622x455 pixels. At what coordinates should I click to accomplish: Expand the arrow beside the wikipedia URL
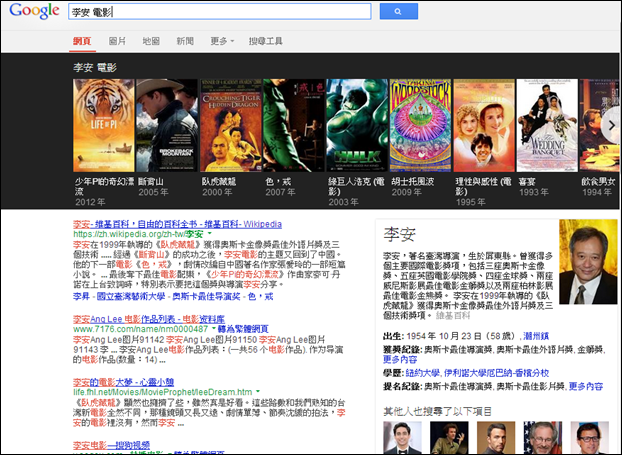tap(210, 234)
